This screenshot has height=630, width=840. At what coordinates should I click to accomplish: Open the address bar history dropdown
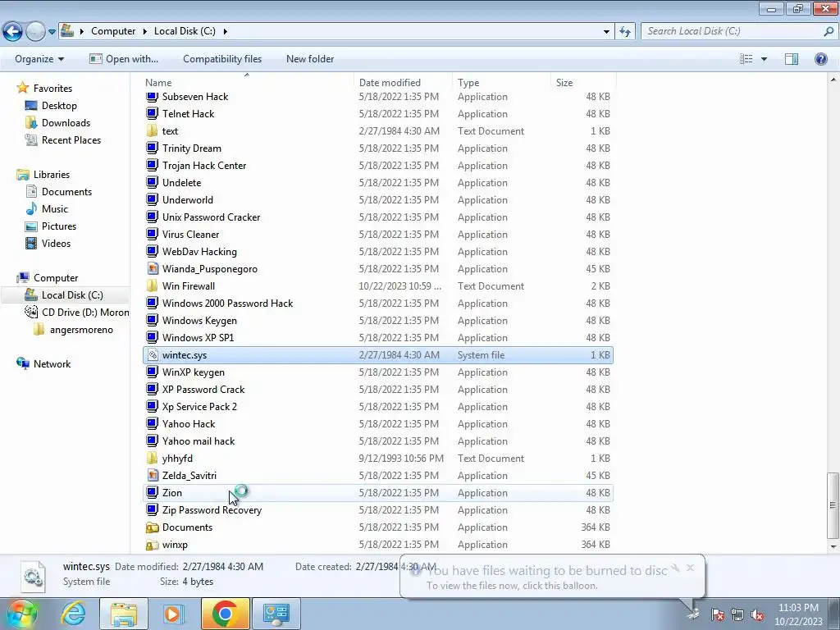coord(606,32)
